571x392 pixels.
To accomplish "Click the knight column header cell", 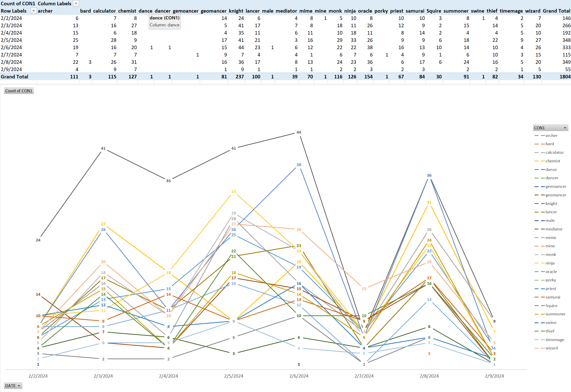I will pos(236,11).
